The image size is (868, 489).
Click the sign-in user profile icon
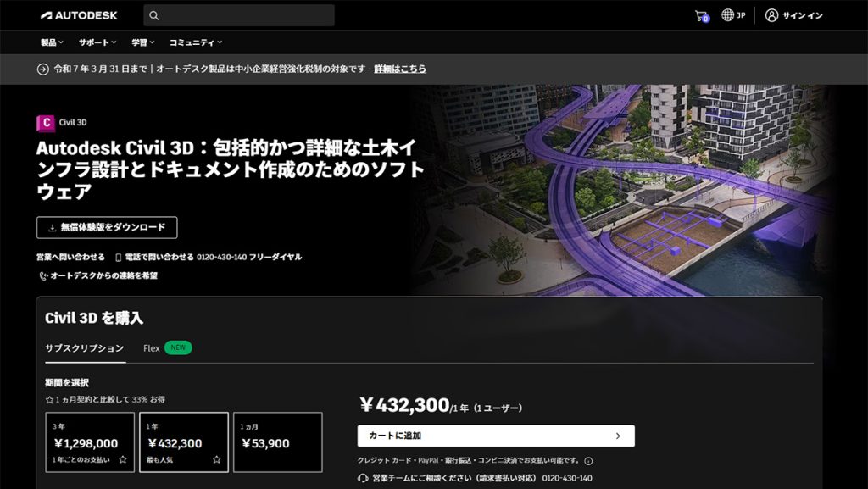pyautogui.click(x=771, y=15)
